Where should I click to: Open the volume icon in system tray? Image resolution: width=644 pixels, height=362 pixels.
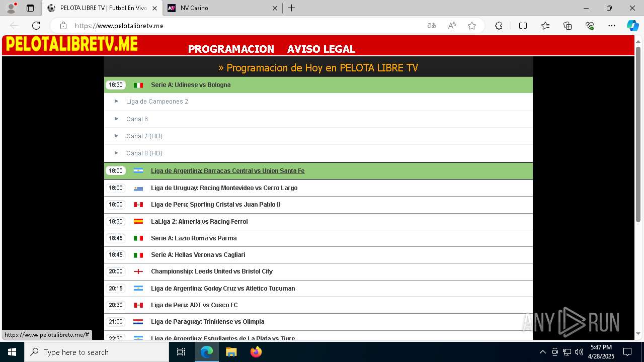[579, 352]
